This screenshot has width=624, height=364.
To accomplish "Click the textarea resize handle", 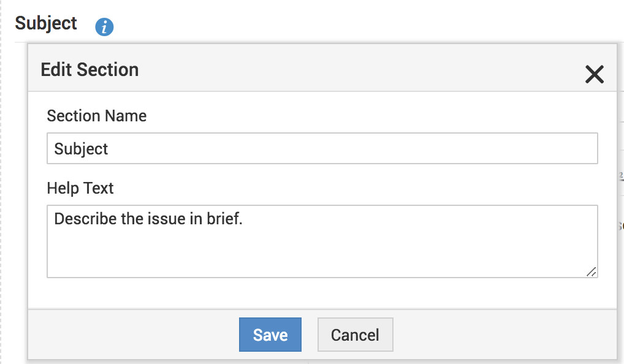I will (591, 271).
